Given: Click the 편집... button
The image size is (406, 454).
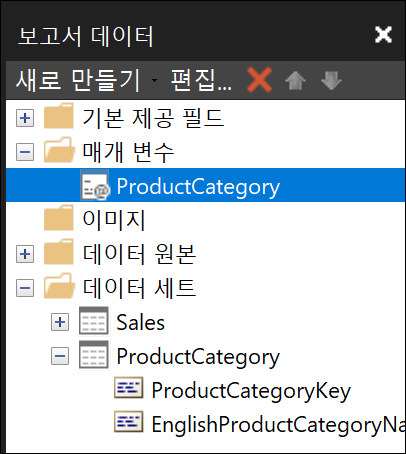Looking at the screenshot, I should coord(201,80).
